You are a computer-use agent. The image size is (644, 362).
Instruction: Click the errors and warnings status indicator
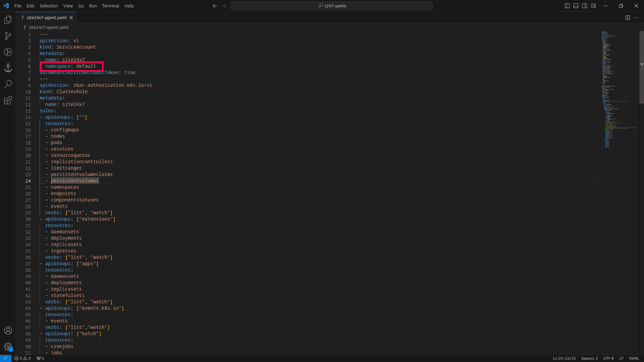pos(22,358)
